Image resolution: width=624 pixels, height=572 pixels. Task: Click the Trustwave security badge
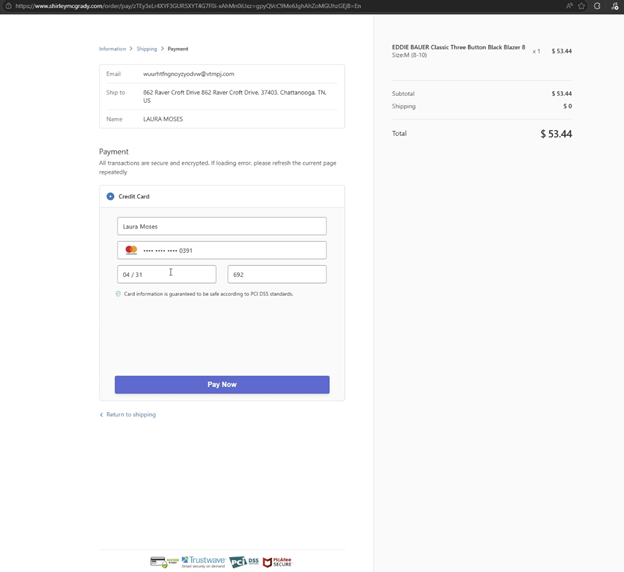coord(203,562)
